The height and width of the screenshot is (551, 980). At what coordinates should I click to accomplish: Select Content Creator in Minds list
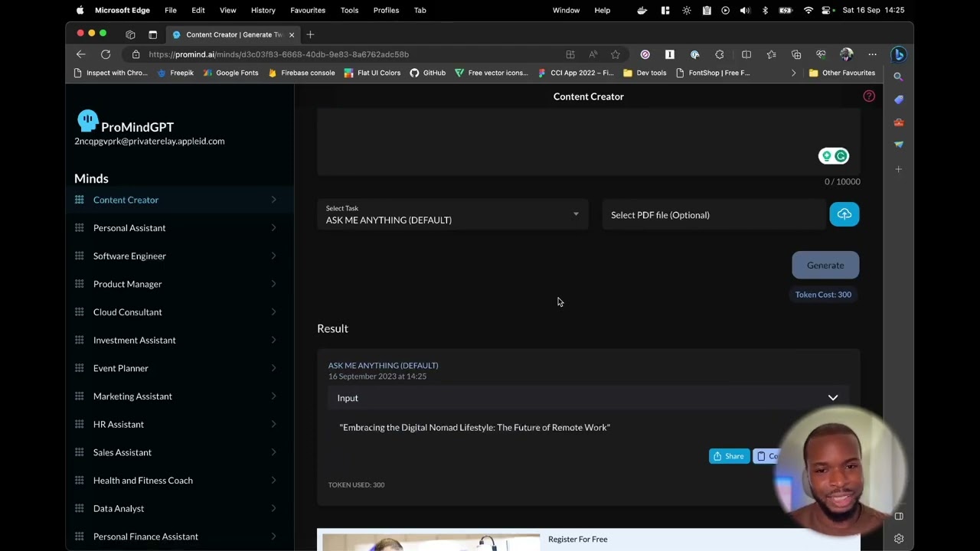coord(179,200)
